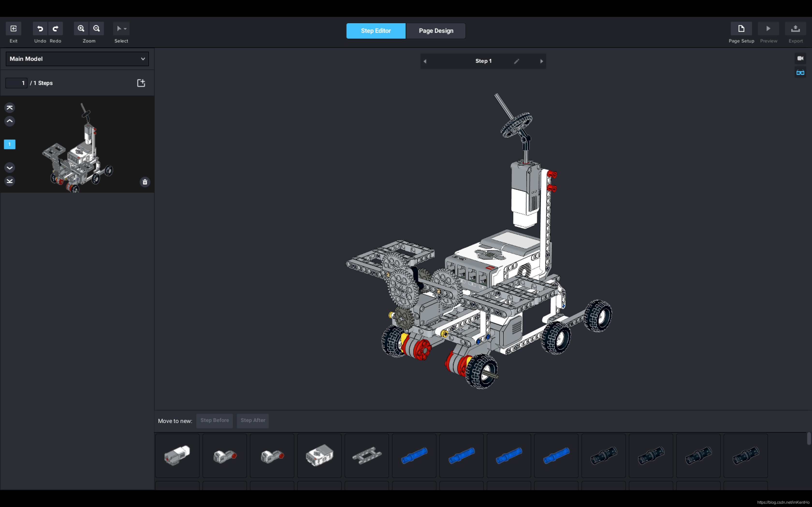
Task: Click the parts list vertical scrollbar
Action: [809, 439]
